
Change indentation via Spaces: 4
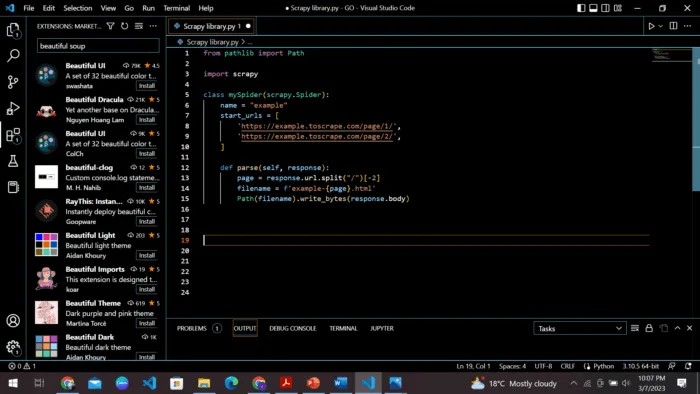[x=512, y=366]
